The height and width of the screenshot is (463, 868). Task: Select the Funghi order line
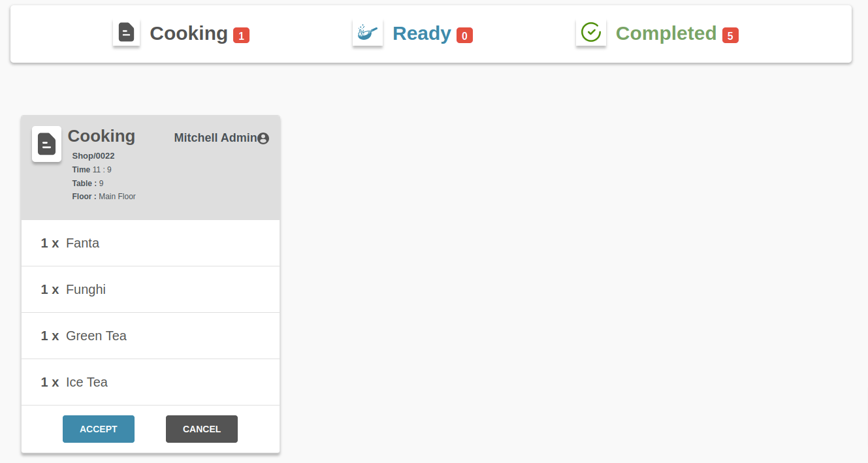point(151,289)
